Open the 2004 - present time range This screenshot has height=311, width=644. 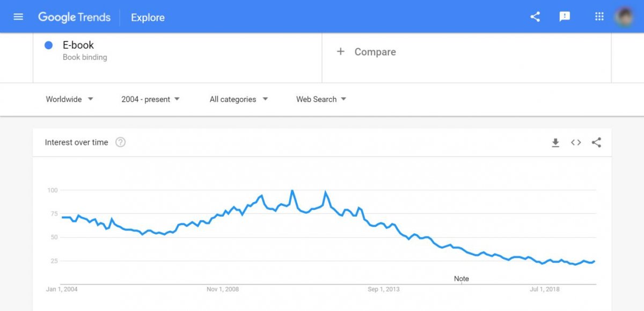coord(150,99)
